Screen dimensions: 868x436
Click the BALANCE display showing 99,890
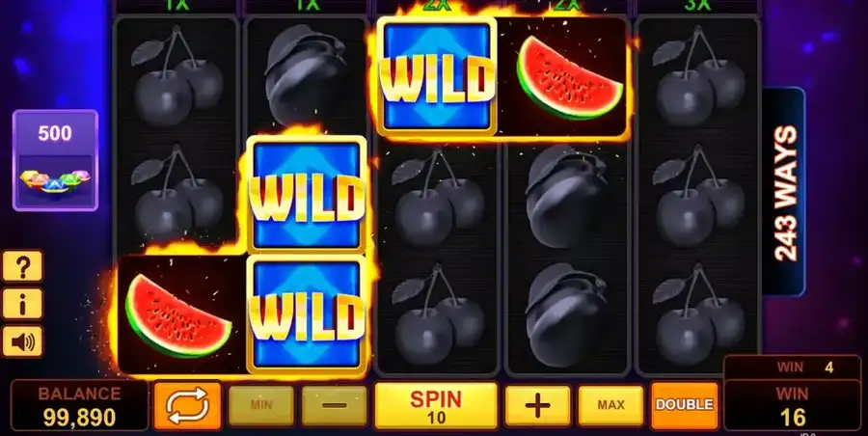tap(79, 405)
